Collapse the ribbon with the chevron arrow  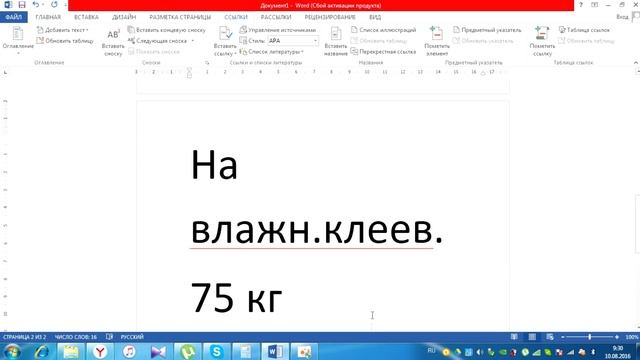click(636, 63)
